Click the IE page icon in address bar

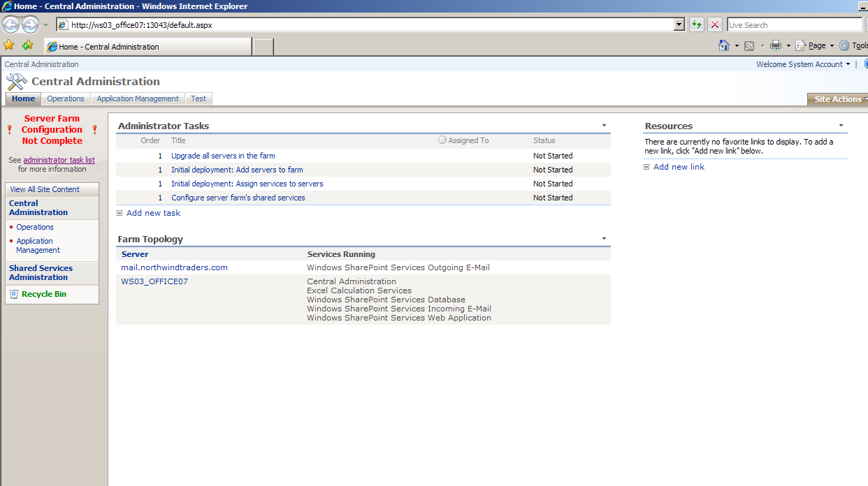(63, 24)
